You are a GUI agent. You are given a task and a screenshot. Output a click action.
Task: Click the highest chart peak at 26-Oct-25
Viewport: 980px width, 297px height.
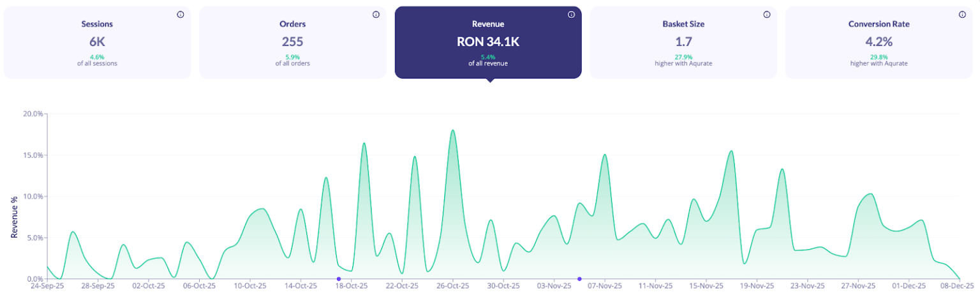tap(452, 131)
